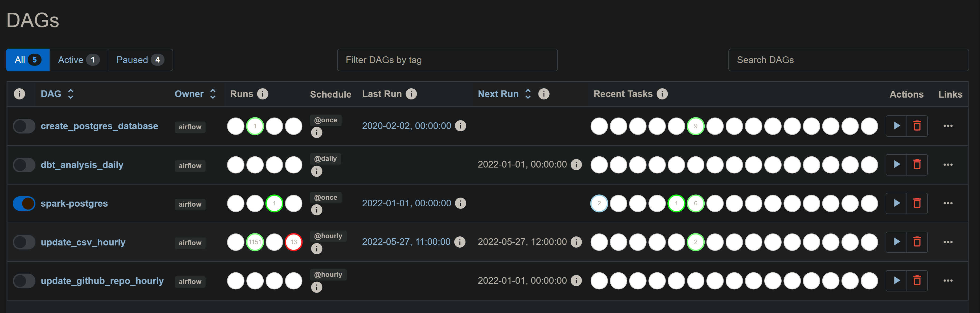Enable the update_csv_hourly DAG toggle
The image size is (980, 313).
pyautogui.click(x=24, y=241)
